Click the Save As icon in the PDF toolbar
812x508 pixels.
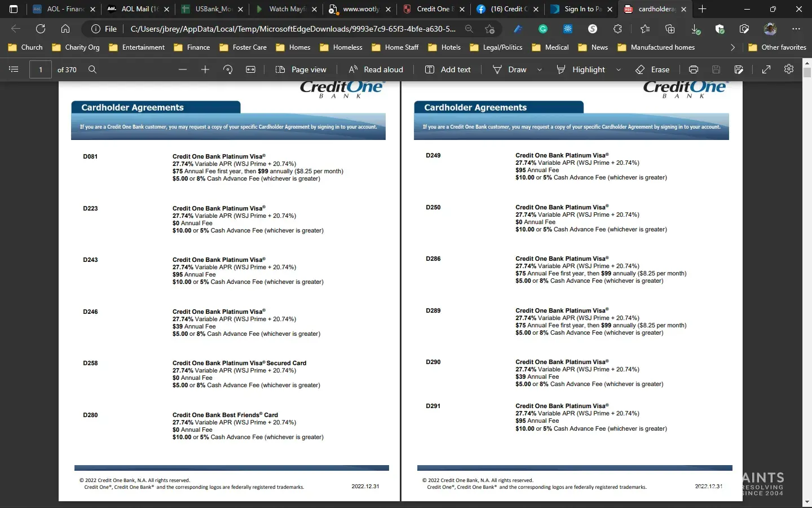click(x=739, y=69)
